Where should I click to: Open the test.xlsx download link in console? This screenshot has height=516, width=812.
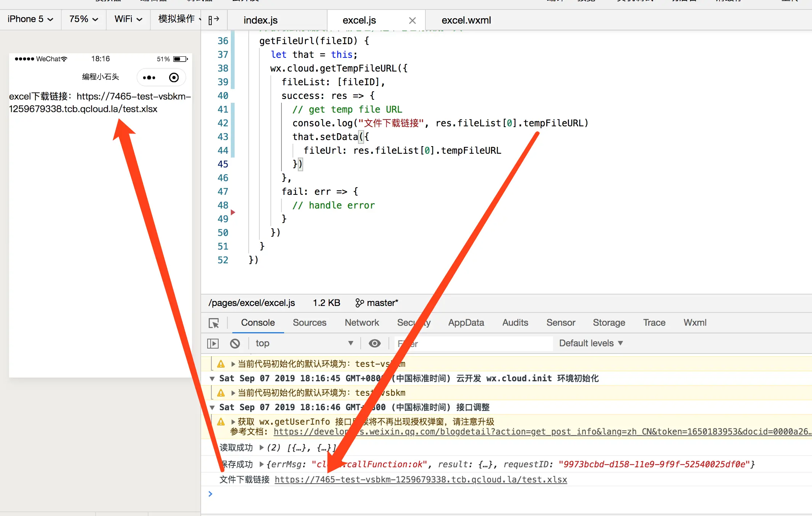[x=420, y=479]
